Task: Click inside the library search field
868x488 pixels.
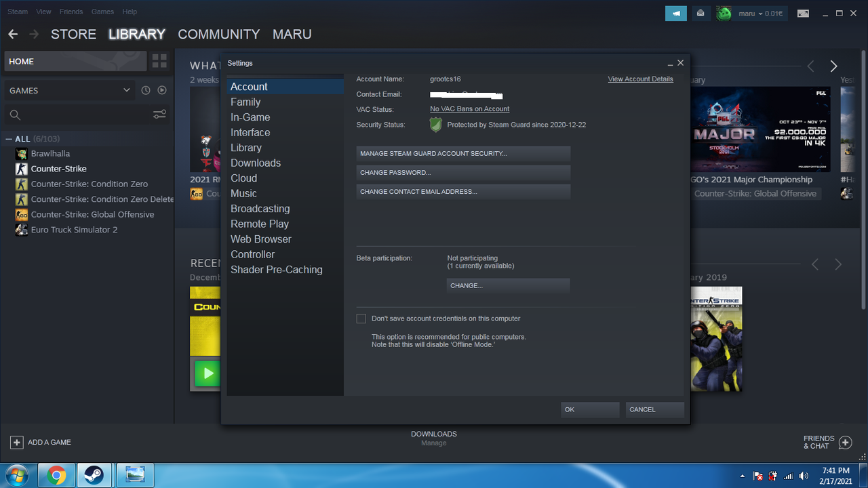Action: click(x=75, y=114)
